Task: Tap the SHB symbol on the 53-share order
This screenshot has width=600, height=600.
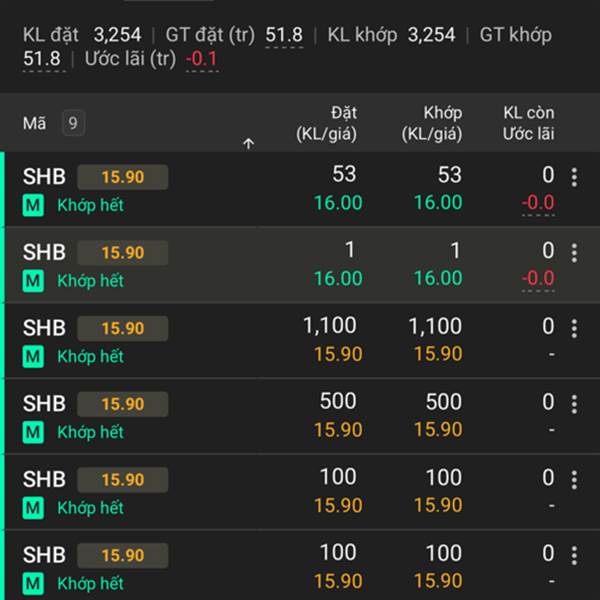Action: pos(44,177)
